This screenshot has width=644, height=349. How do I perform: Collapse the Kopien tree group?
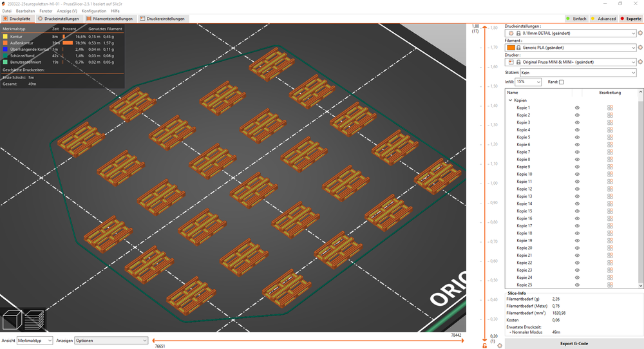(x=511, y=100)
